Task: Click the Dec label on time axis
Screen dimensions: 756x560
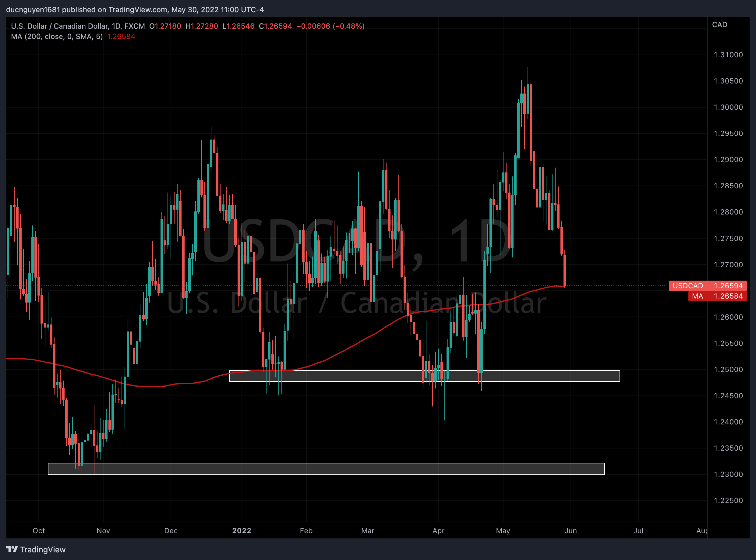Action: [x=171, y=530]
